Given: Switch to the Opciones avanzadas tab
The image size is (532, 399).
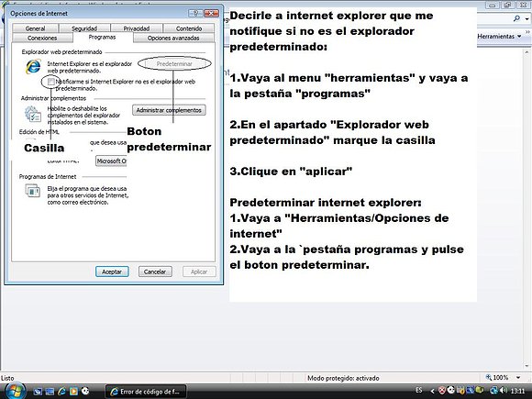Looking at the screenshot, I should [173, 38].
